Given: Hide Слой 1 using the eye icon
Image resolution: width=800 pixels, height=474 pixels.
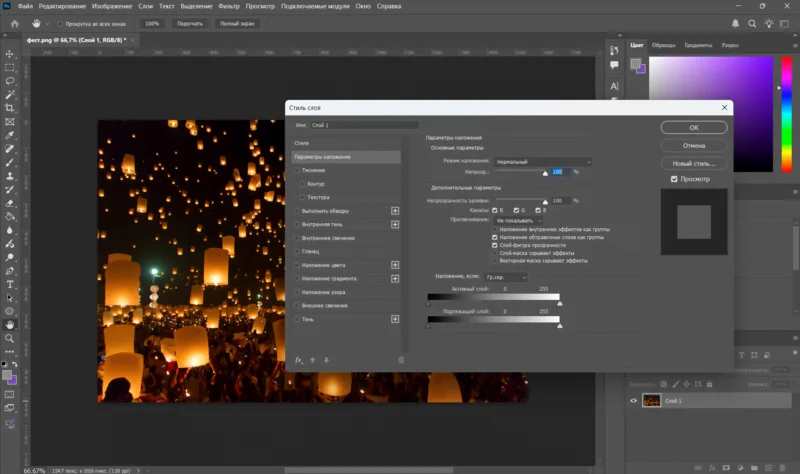Looking at the screenshot, I should click(x=633, y=401).
